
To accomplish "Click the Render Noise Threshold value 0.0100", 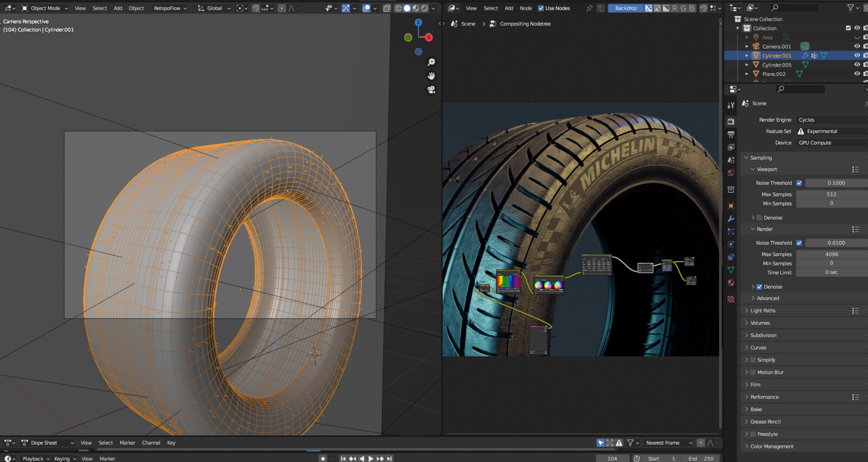I will 836,243.
